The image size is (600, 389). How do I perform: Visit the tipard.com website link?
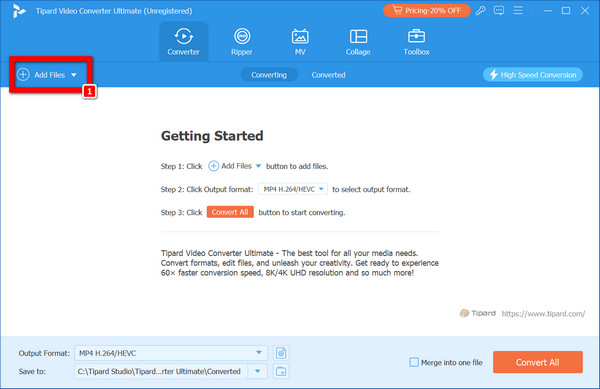(543, 314)
